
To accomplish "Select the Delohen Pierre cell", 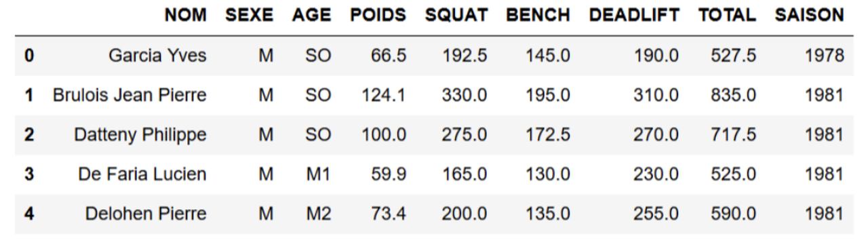I will (145, 214).
